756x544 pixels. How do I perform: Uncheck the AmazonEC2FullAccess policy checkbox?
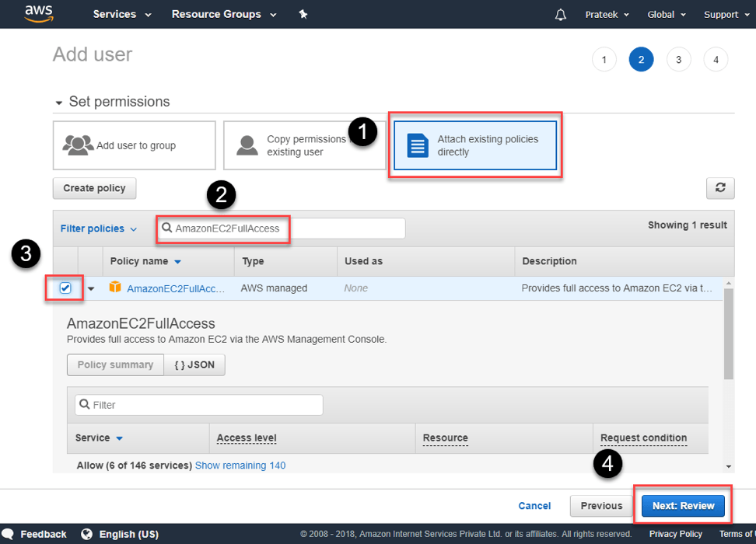tap(65, 288)
